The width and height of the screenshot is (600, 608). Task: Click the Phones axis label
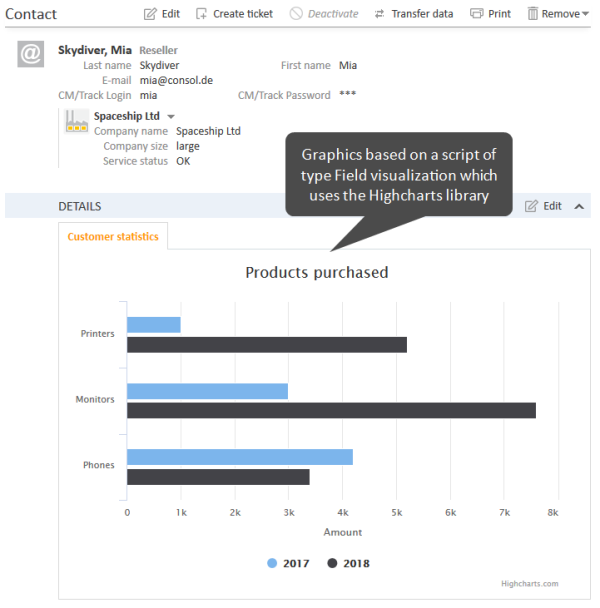[99, 465]
